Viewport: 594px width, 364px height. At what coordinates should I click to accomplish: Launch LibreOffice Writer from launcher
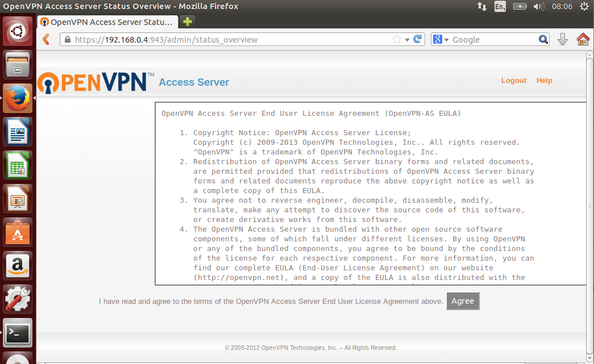click(18, 132)
